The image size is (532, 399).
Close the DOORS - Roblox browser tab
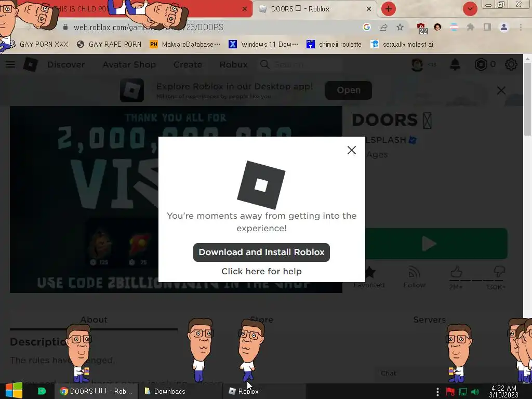[x=369, y=9]
